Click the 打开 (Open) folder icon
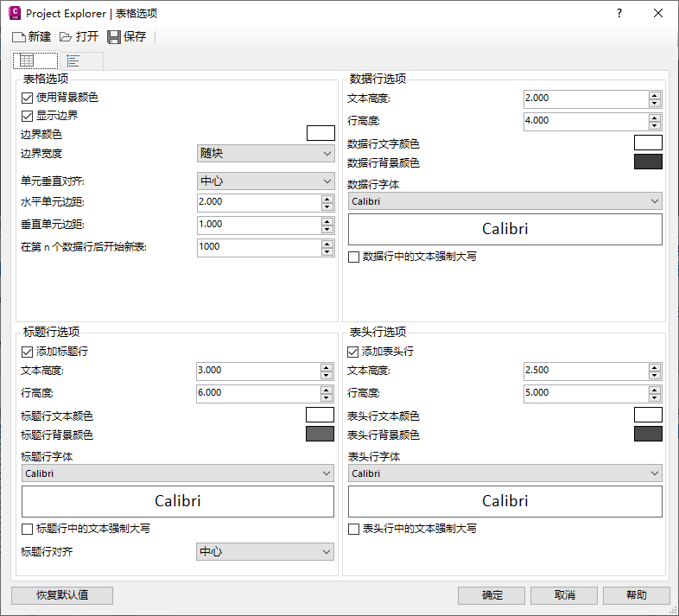Screen dimensions: 679x616 pos(66,37)
